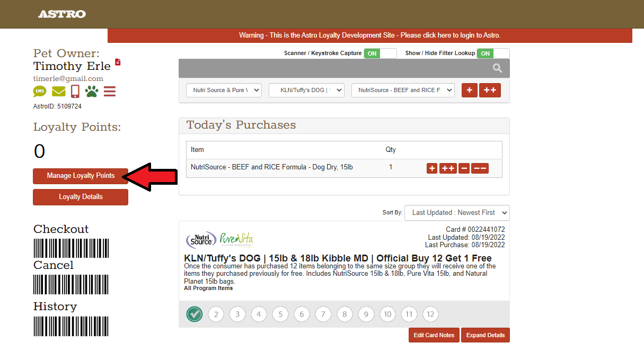The width and height of the screenshot is (644, 361).
Task: Click the Last Purchase: 08/19/2022 text
Action: point(465,245)
